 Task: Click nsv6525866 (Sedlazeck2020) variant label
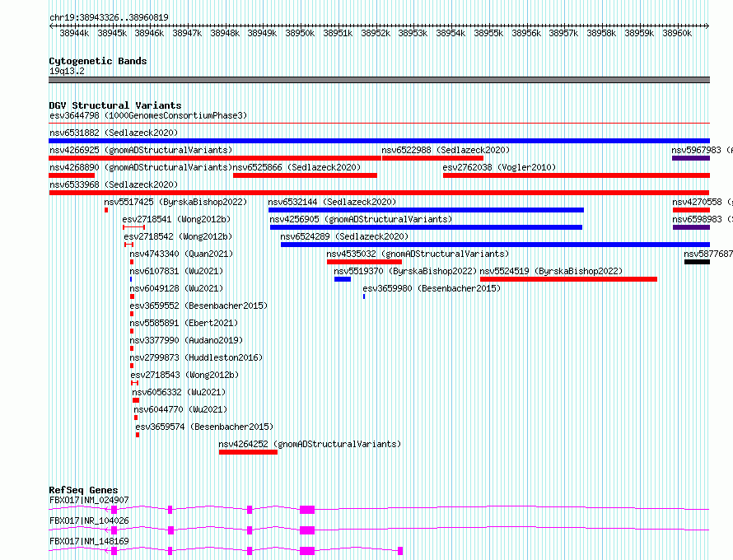point(296,167)
